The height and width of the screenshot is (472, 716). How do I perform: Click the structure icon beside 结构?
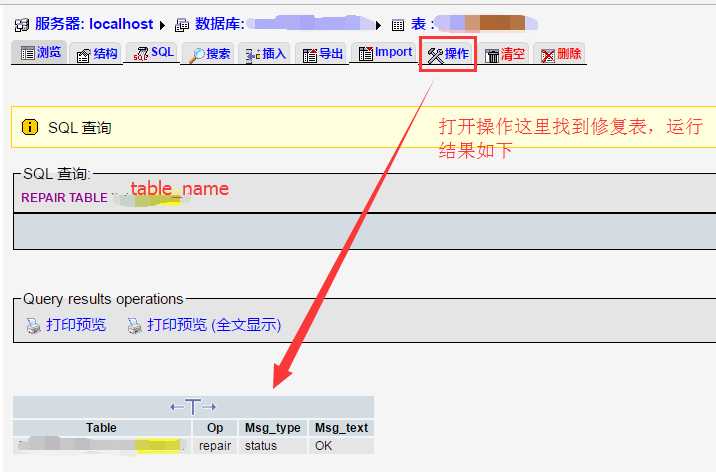point(83,56)
